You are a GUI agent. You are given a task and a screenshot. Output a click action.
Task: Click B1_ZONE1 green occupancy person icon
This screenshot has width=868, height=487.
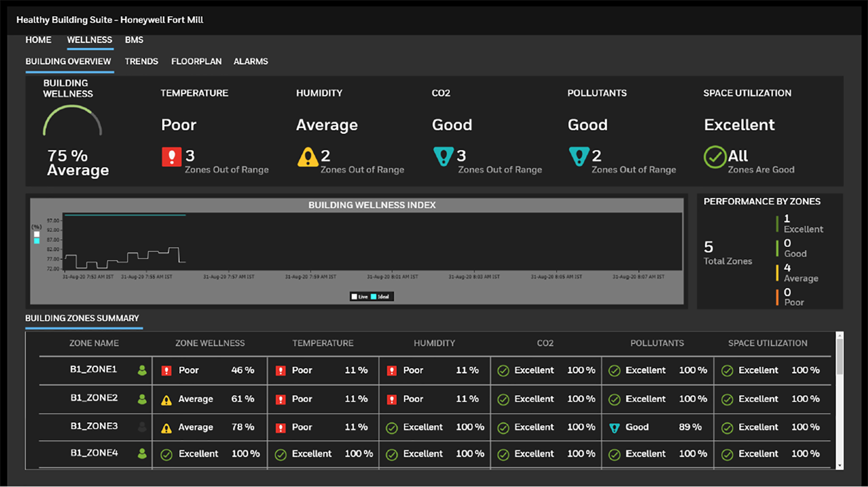click(x=142, y=371)
